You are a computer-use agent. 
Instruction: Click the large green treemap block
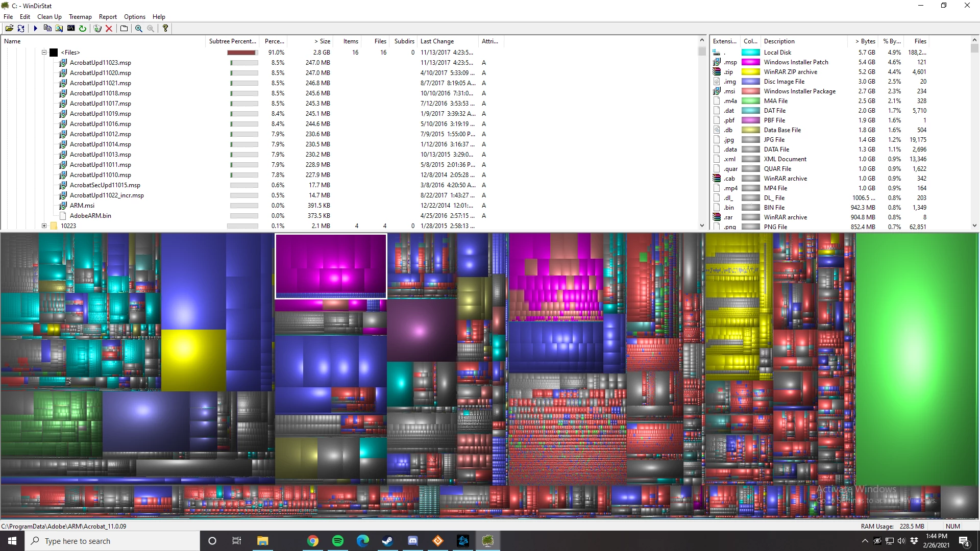point(916,357)
